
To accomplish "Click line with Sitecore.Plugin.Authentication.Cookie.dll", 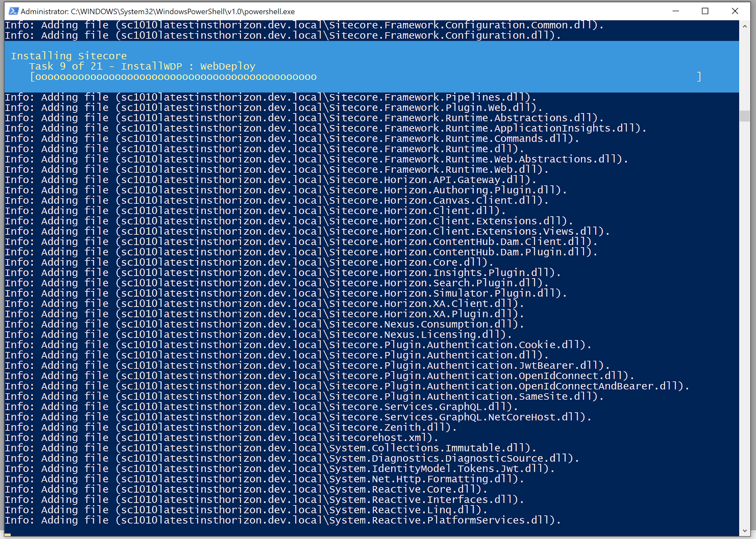I will 298,346.
